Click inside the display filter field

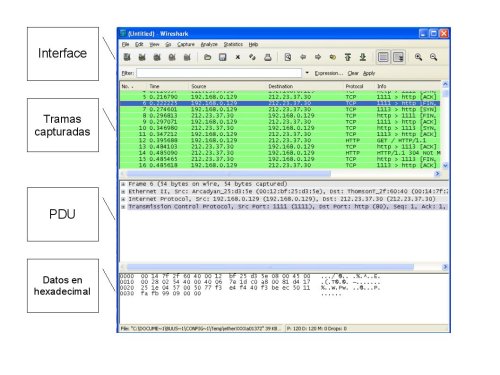tap(219, 73)
